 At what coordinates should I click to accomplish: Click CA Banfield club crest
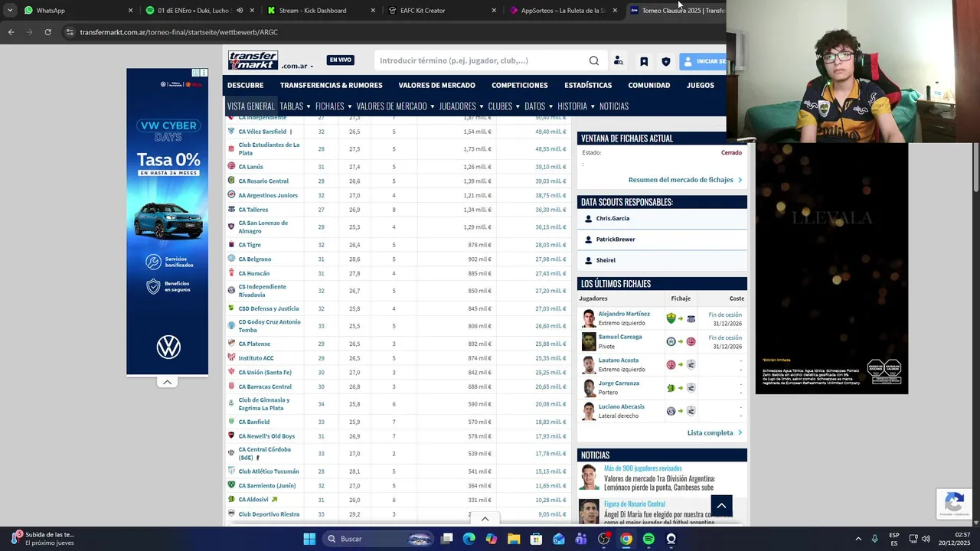231,421
